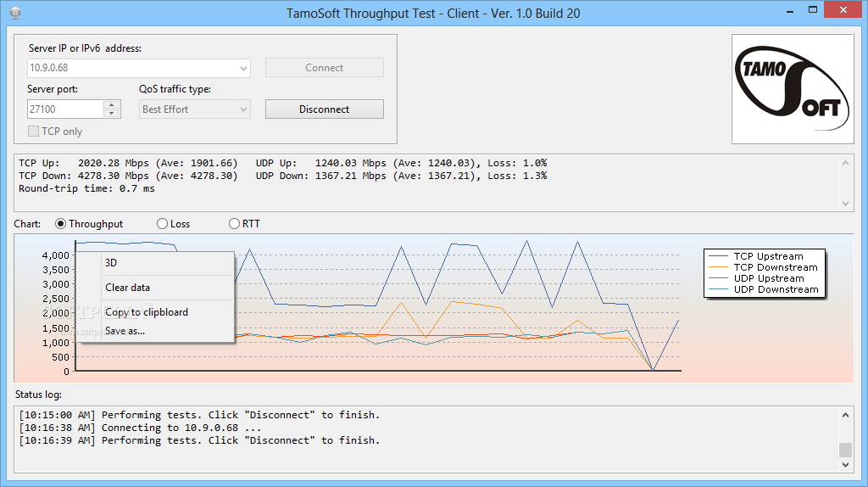Image resolution: width=868 pixels, height=487 pixels.
Task: Decrease server port with down spinner arrow
Action: point(112,113)
